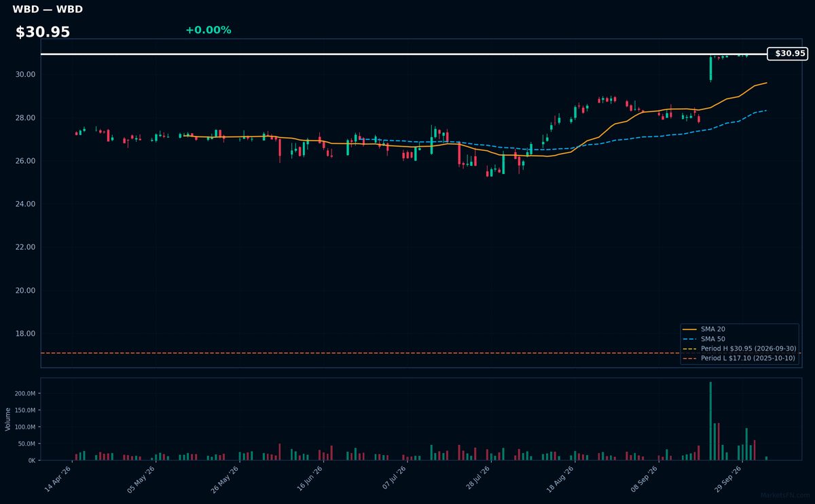Click the 24.00 price axis label
The width and height of the screenshot is (815, 504).
pyautogui.click(x=26, y=204)
